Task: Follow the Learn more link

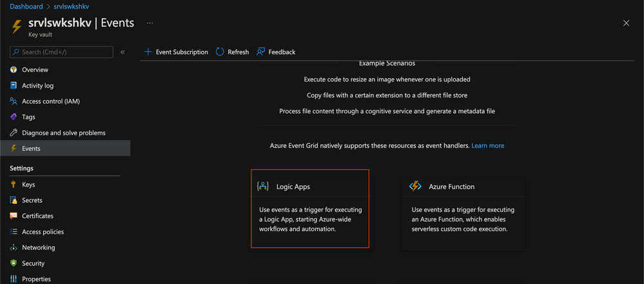Action: 488,145
